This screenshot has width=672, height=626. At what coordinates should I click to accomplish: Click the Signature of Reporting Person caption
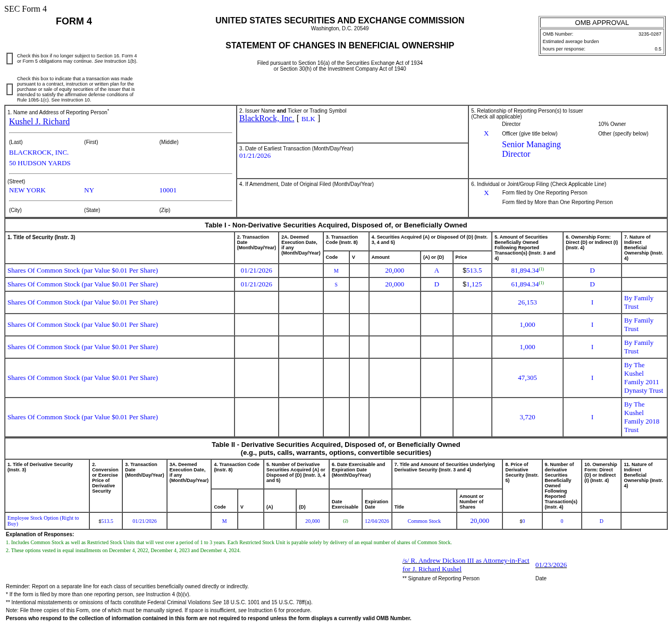click(x=441, y=578)
